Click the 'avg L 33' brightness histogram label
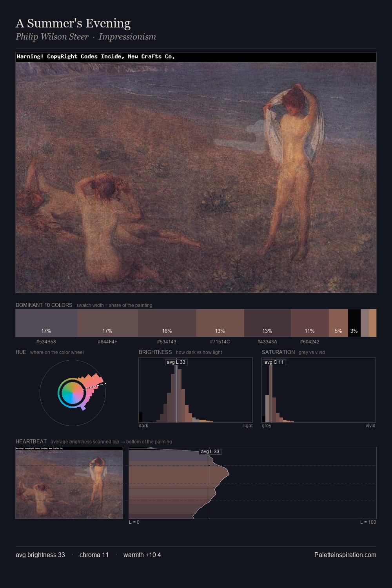 coord(176,362)
